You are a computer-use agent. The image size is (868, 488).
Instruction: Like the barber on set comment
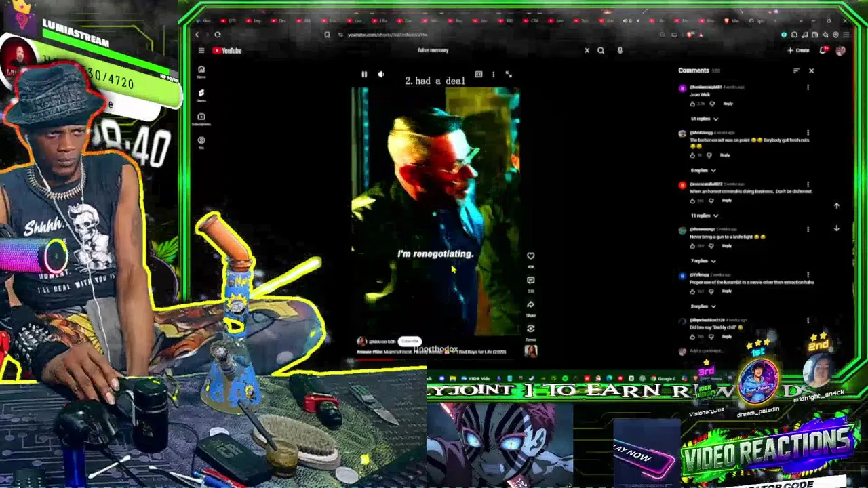point(692,155)
